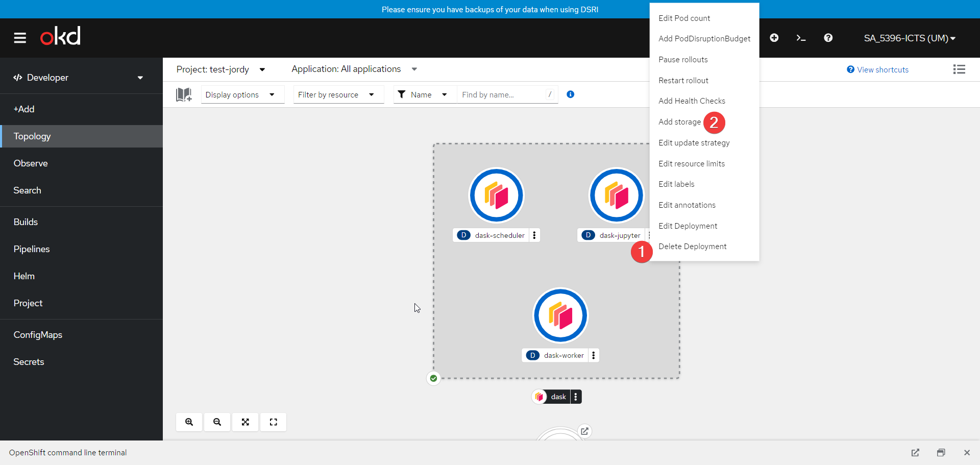Choose Edit Pod count from the menu
The height and width of the screenshot is (465, 980).
[704, 18]
